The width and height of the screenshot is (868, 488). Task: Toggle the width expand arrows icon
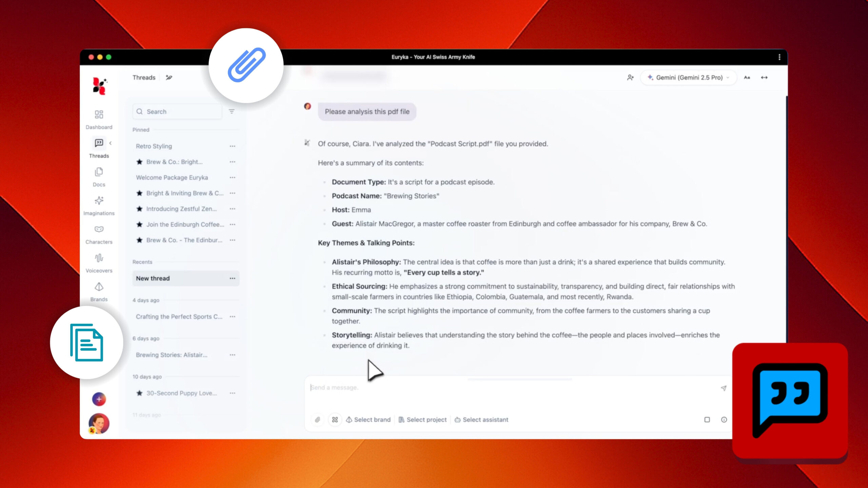pyautogui.click(x=764, y=78)
